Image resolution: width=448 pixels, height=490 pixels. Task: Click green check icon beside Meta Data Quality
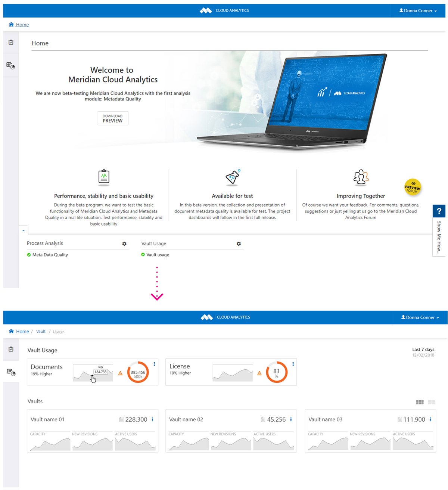[x=29, y=255]
